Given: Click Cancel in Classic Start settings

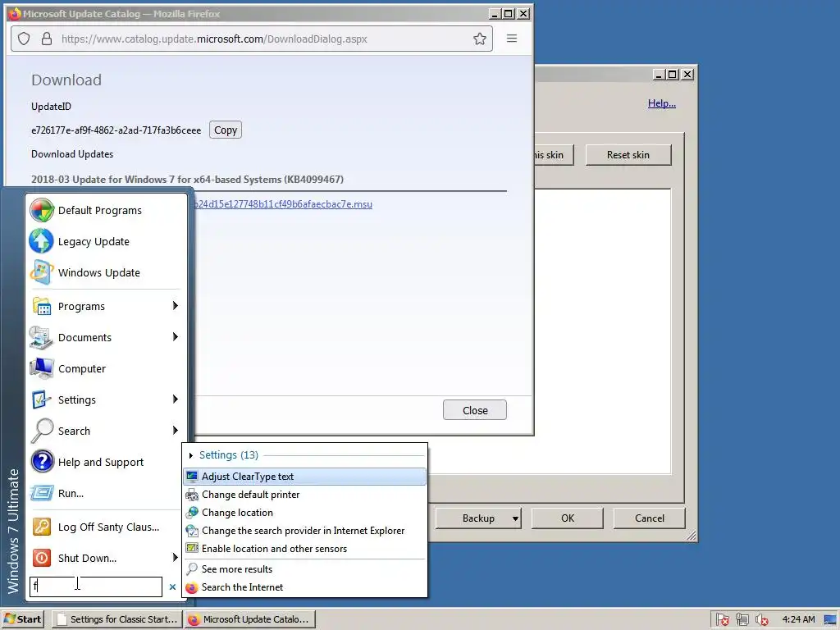Looking at the screenshot, I should coord(650,518).
